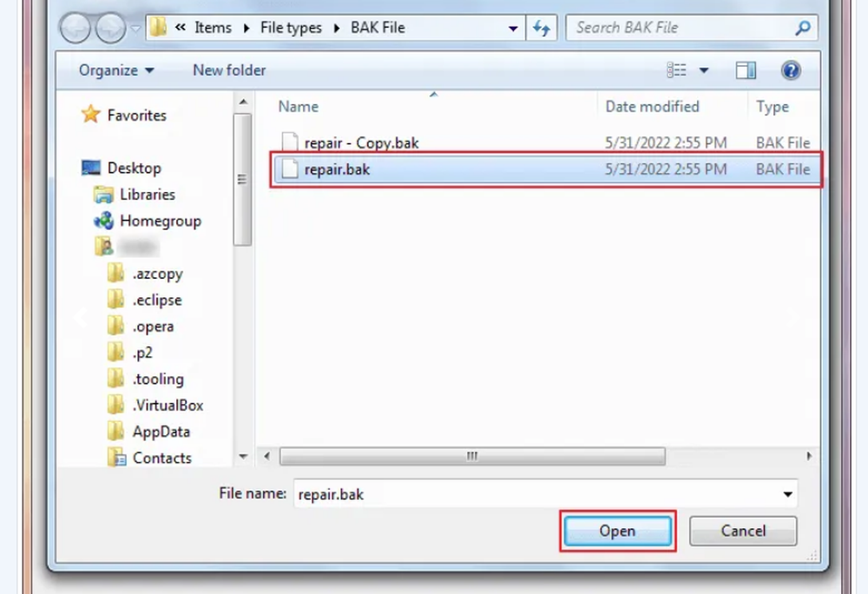Click the Desktop monitor icon
Viewport: 868px width, 594px height.
pyautogui.click(x=91, y=168)
